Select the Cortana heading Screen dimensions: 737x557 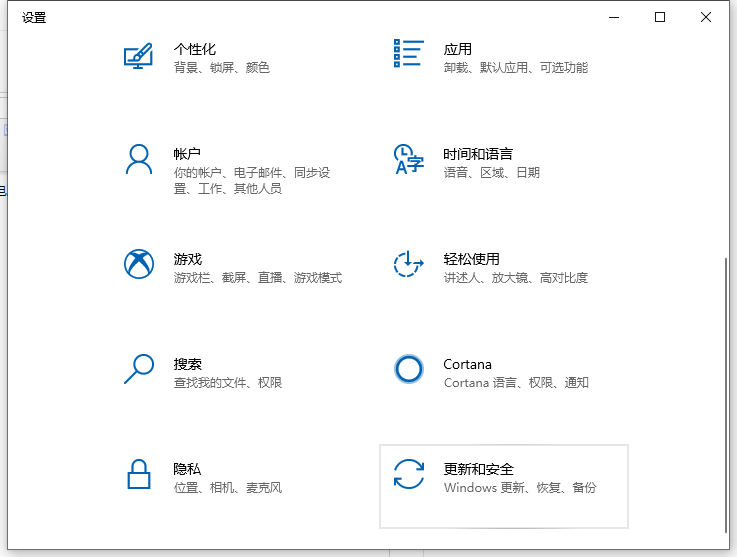[467, 364]
